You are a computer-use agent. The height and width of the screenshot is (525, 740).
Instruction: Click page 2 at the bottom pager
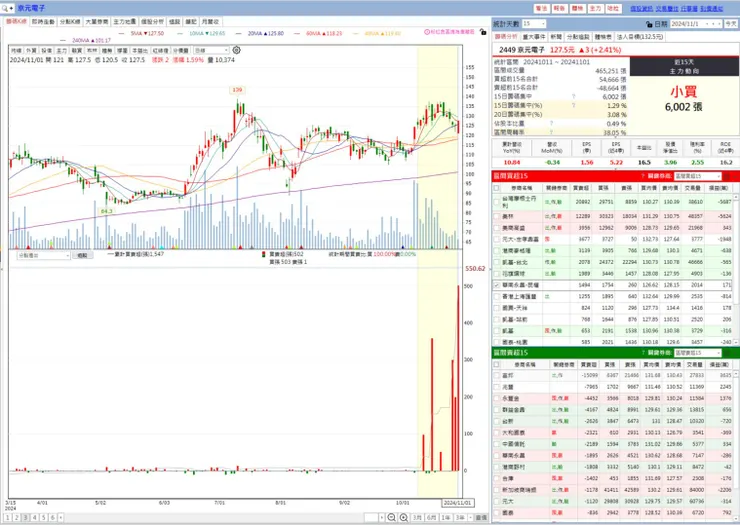(17, 517)
